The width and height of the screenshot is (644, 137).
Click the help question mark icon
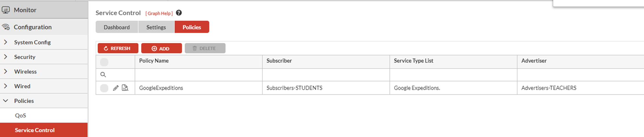tap(179, 13)
